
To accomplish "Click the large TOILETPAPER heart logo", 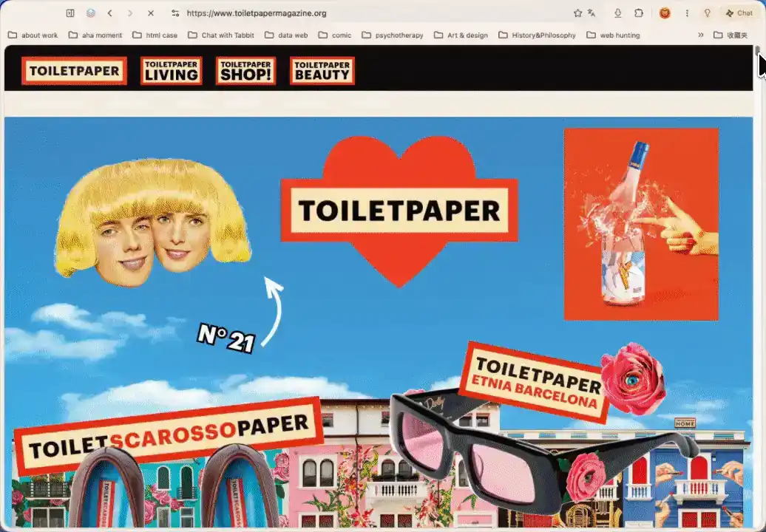I will point(399,211).
